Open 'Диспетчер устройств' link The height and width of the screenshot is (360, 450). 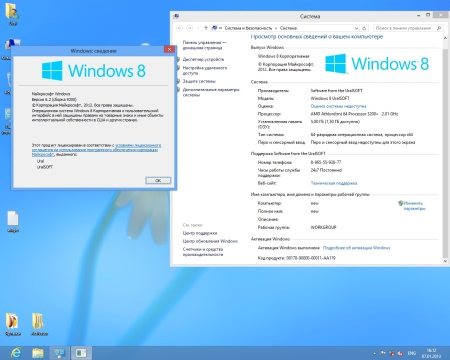(203, 59)
